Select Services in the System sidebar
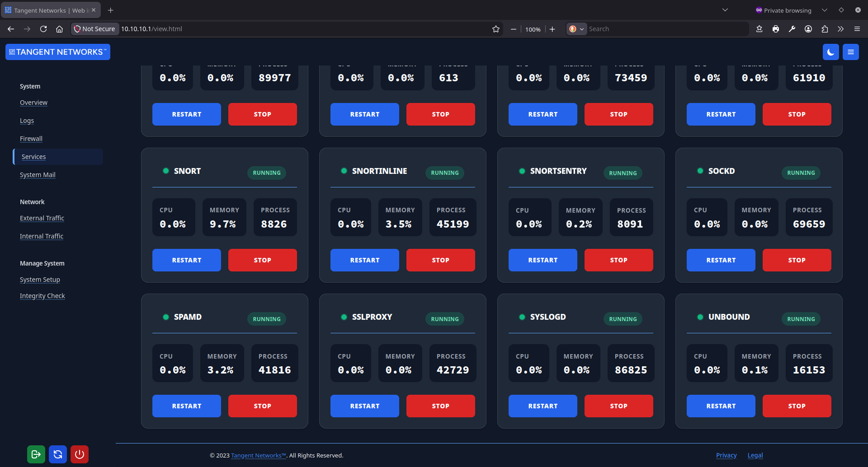Viewport: 868px width, 467px height. pos(33,156)
